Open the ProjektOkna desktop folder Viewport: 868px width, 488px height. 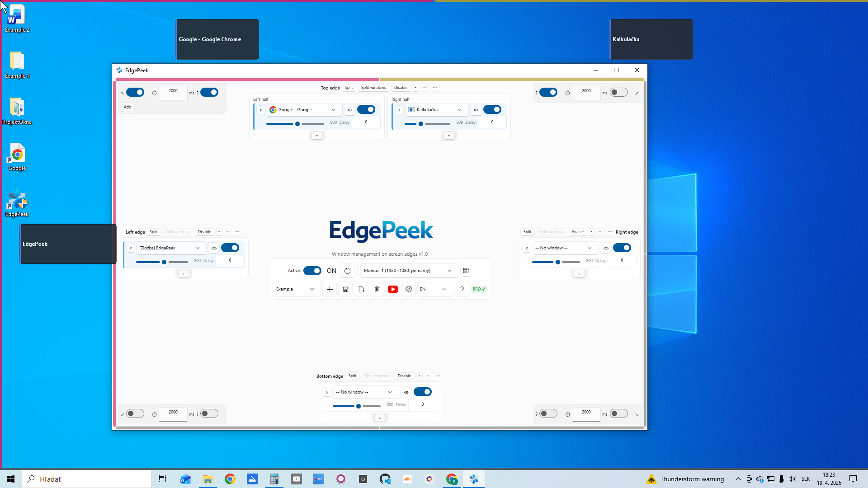tap(17, 112)
